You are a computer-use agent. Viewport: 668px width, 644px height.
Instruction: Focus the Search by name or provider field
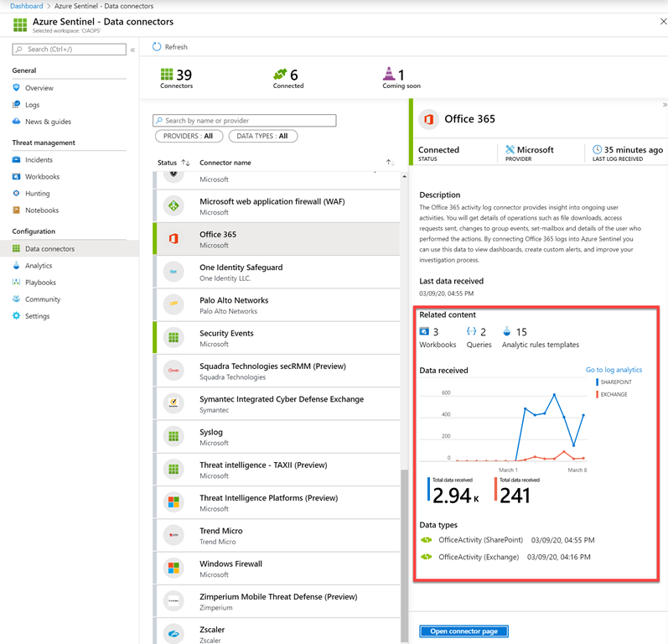point(249,121)
